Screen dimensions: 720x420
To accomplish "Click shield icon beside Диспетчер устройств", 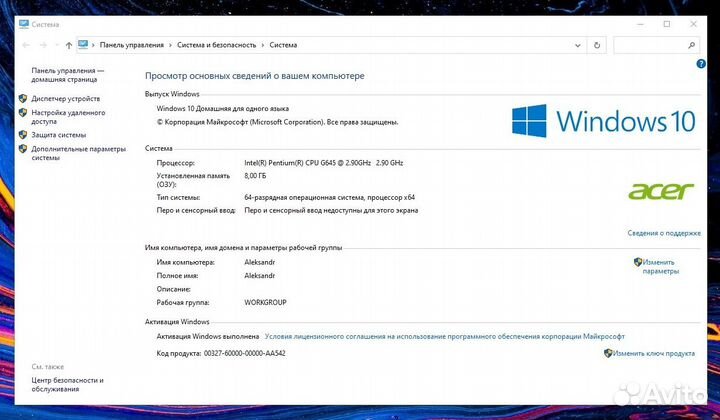I will point(23,98).
